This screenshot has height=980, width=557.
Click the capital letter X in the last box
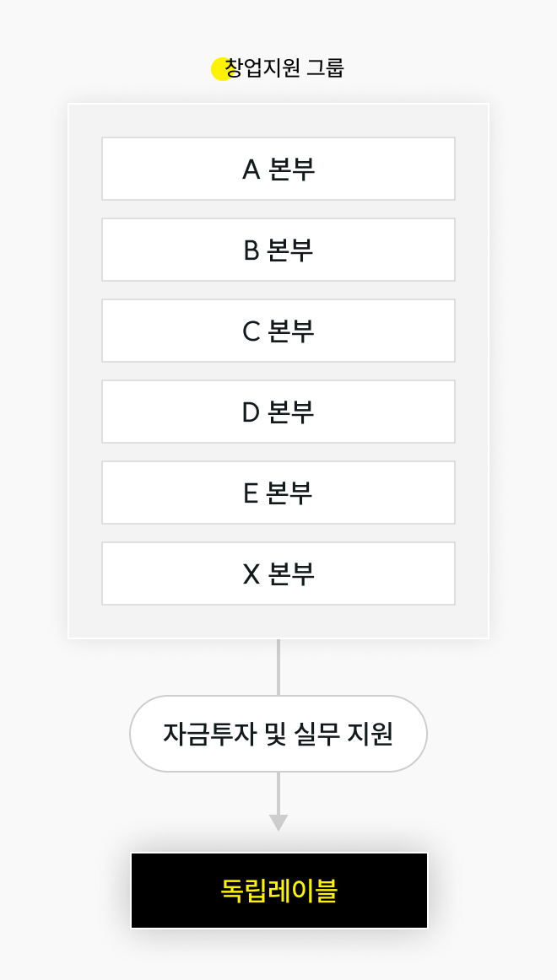point(251,573)
